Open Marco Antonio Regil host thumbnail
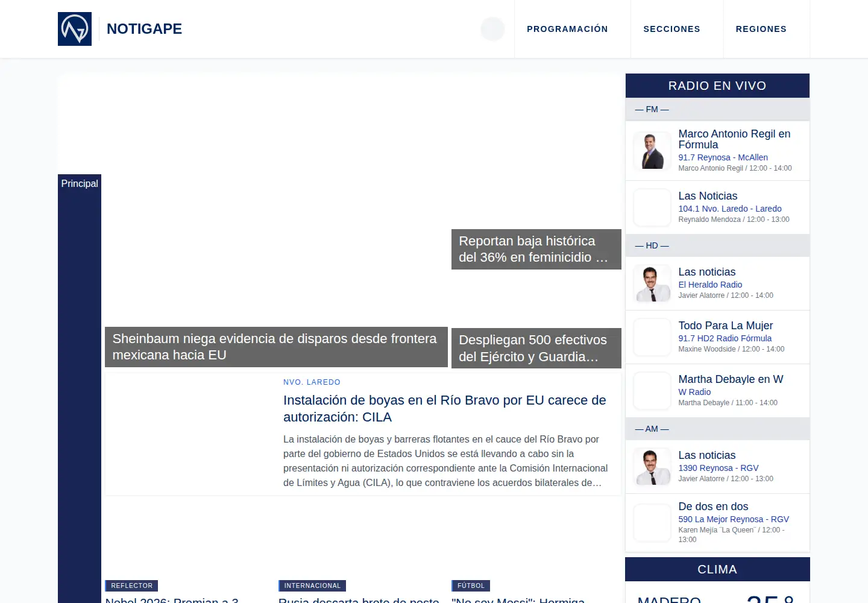This screenshot has height=603, width=868. point(652,151)
